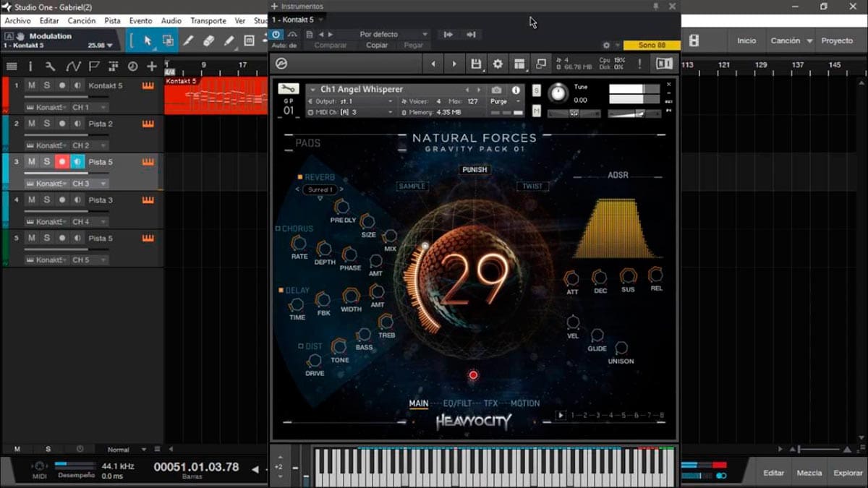Click Kontakt minimize view icon
The height and width of the screenshot is (488, 868).
(541, 64)
